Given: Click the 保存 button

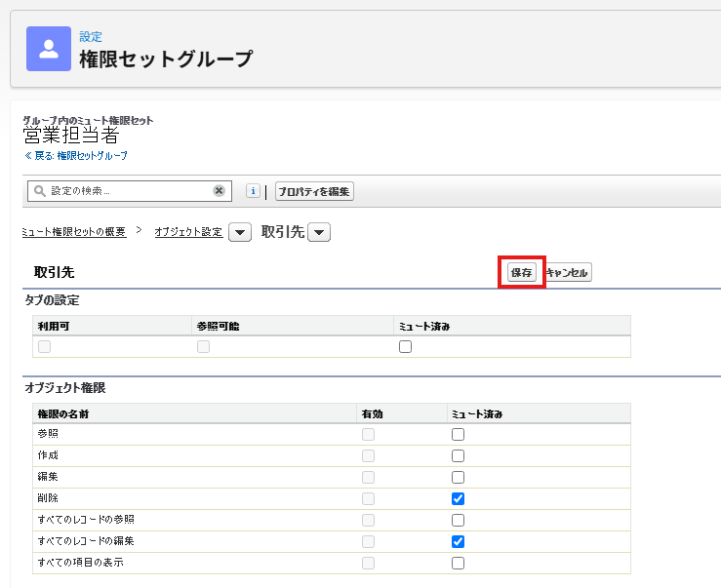Looking at the screenshot, I should pos(521,272).
